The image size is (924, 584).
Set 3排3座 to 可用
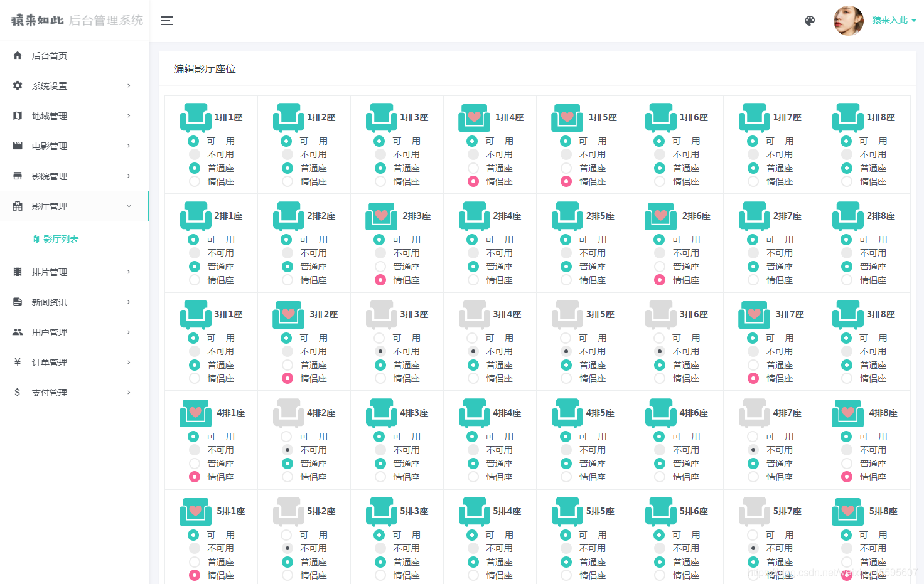click(380, 338)
